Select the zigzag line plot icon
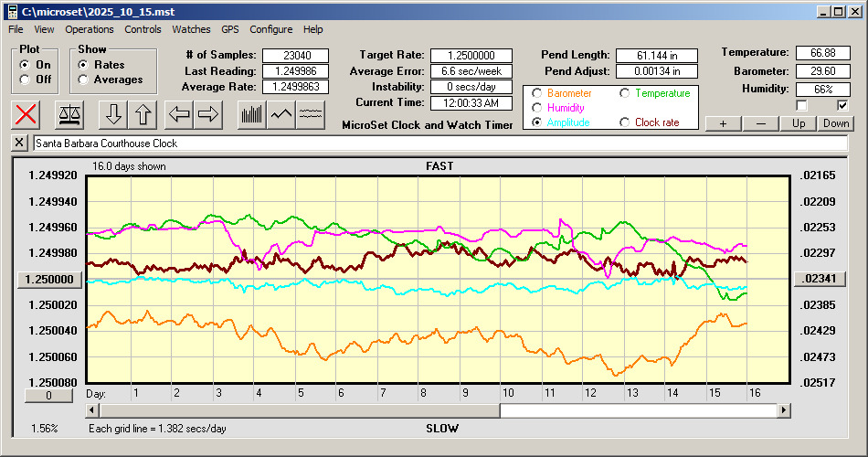The height and width of the screenshot is (457, 868). 281,114
